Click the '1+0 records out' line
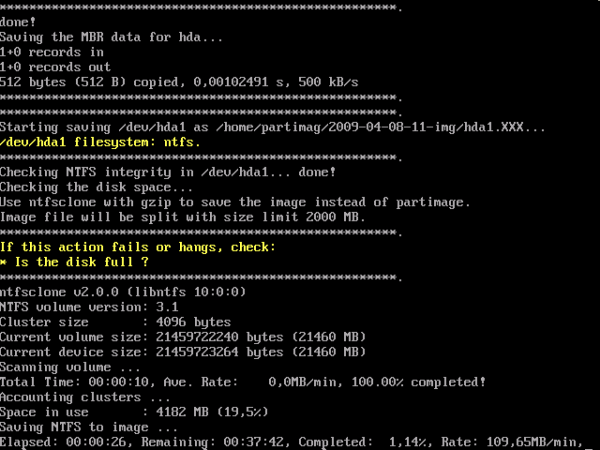The image size is (600, 450). (x=55, y=66)
